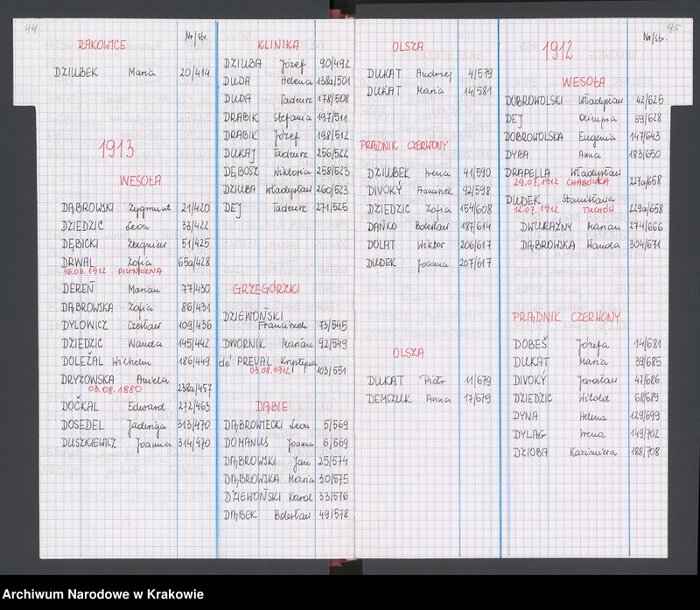Click red note 16.03.1912 PIŁKOWNA

(113, 271)
